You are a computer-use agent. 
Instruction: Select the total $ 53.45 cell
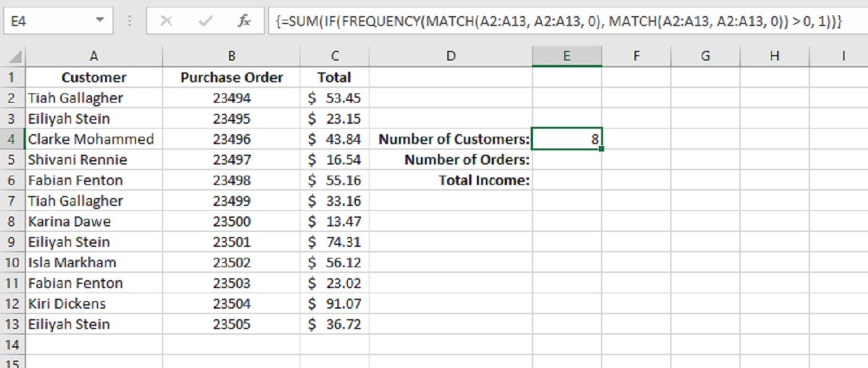pos(334,98)
